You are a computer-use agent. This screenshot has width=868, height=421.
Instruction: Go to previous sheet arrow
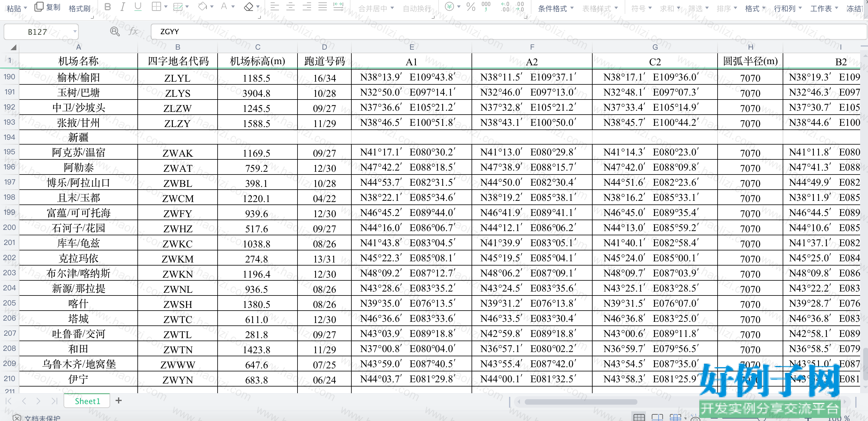24,401
